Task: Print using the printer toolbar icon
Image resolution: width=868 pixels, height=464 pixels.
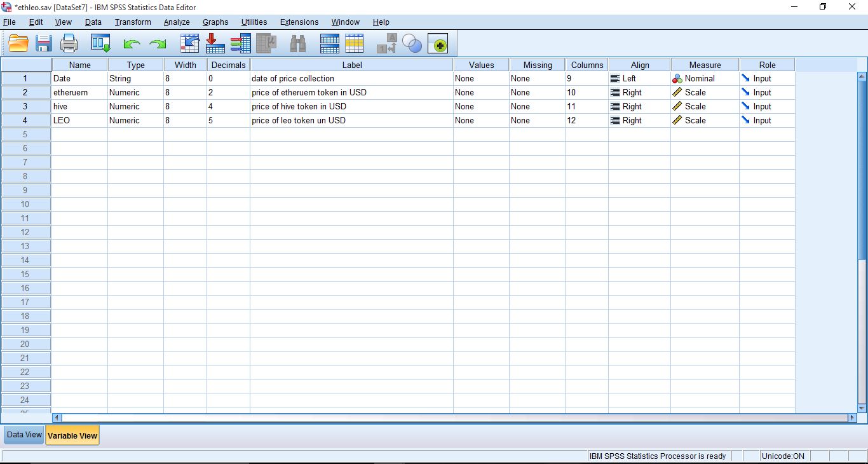Action: (x=69, y=44)
